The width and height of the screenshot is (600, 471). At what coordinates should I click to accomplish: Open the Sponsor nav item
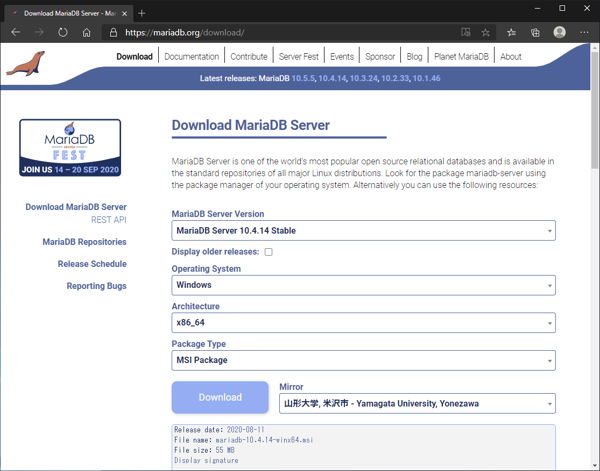[x=380, y=57]
